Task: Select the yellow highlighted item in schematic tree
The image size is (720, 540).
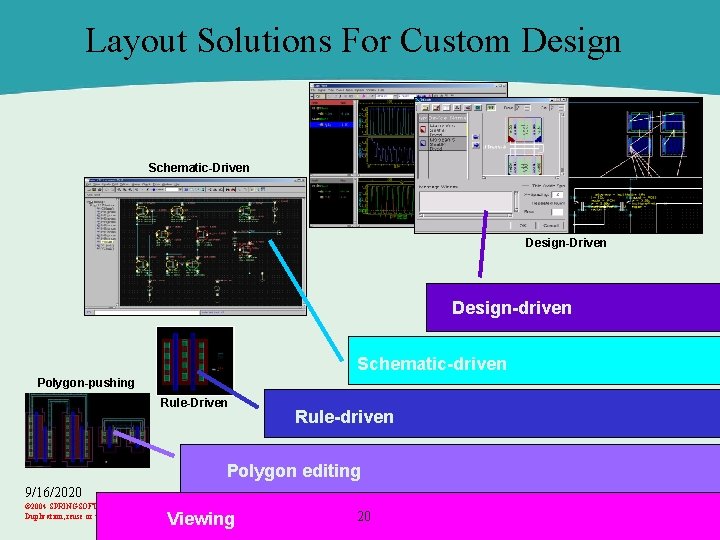Action: click(107, 242)
